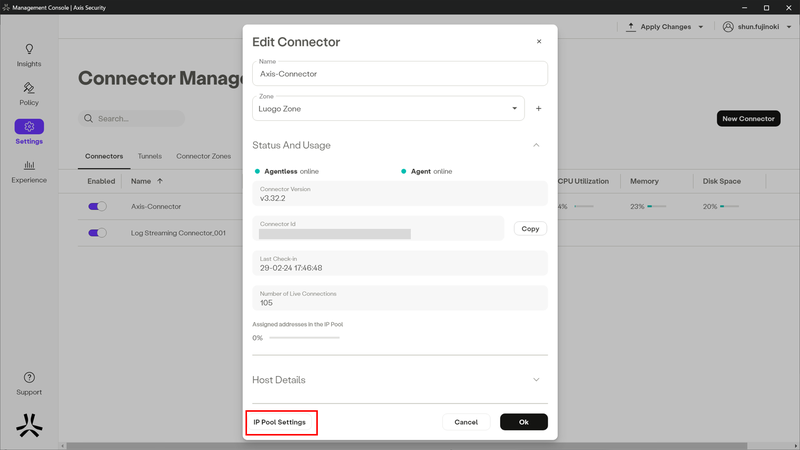
Task: Click the New Connector button
Action: 748,118
